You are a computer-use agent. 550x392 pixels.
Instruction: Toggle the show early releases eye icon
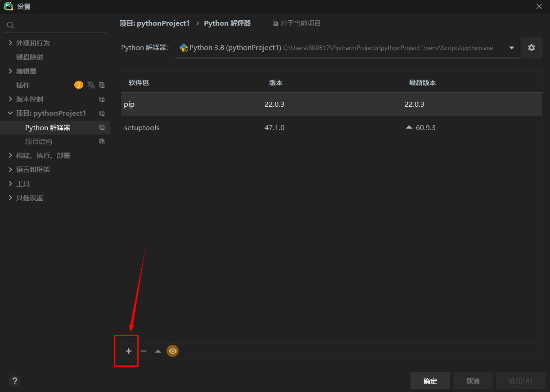tap(173, 351)
